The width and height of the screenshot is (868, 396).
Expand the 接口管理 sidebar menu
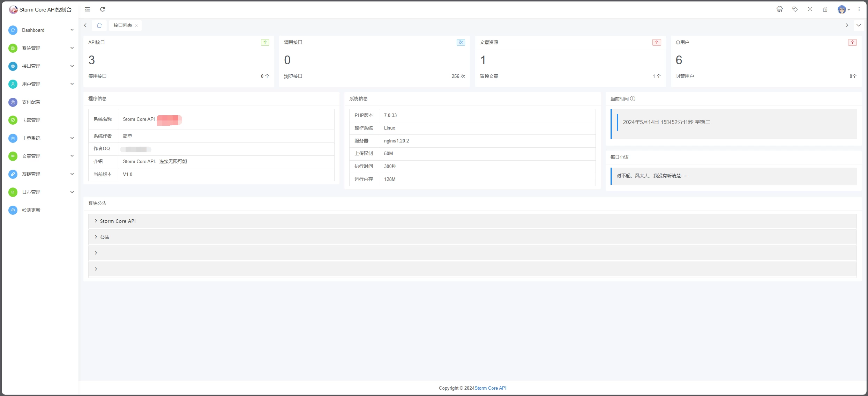[41, 66]
